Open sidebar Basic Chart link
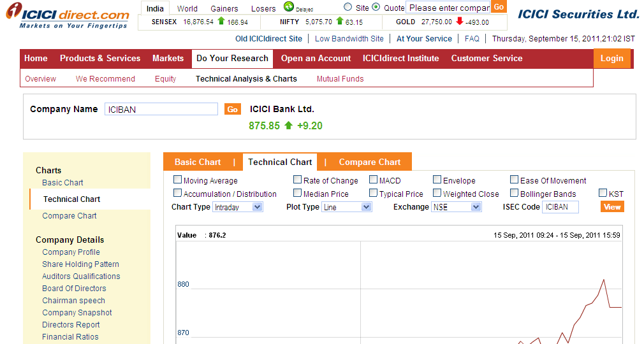The image size is (644, 344). coord(62,183)
